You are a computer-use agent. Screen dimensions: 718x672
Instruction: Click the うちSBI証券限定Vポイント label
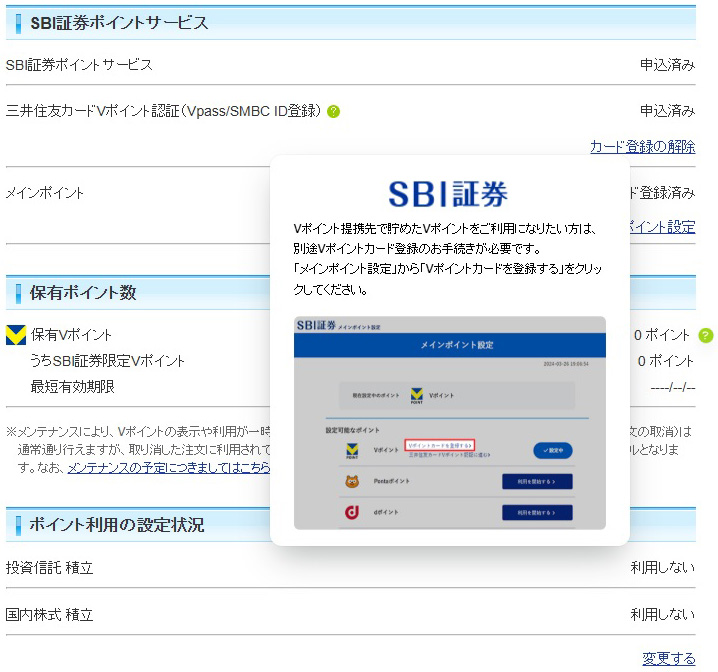[108, 361]
